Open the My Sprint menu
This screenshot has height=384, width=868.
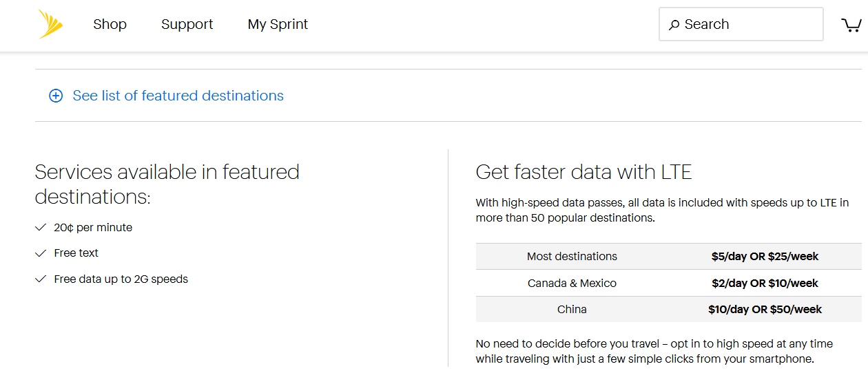[x=278, y=24]
